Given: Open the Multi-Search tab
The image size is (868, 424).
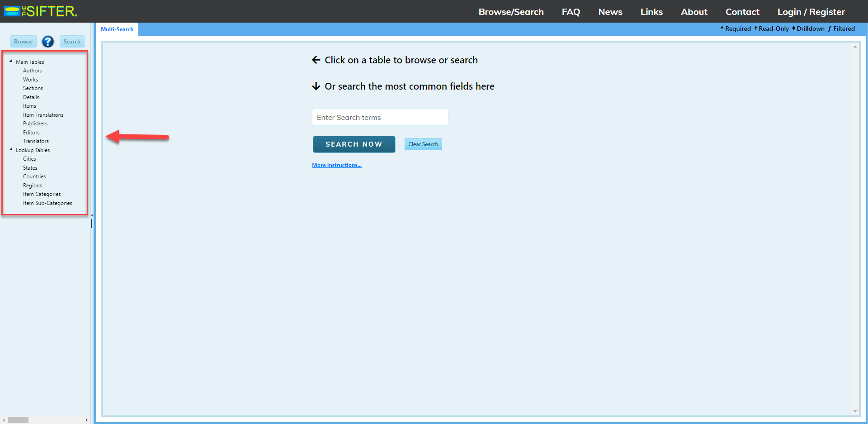Looking at the screenshot, I should 117,29.
